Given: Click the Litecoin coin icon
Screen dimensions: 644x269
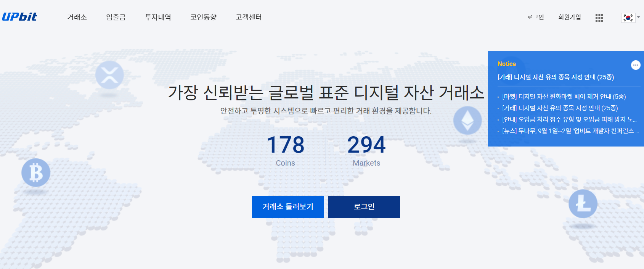Looking at the screenshot, I should coord(583,204).
